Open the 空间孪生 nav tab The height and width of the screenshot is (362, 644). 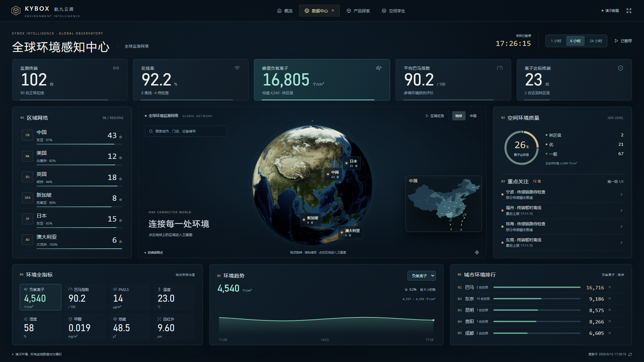(393, 11)
